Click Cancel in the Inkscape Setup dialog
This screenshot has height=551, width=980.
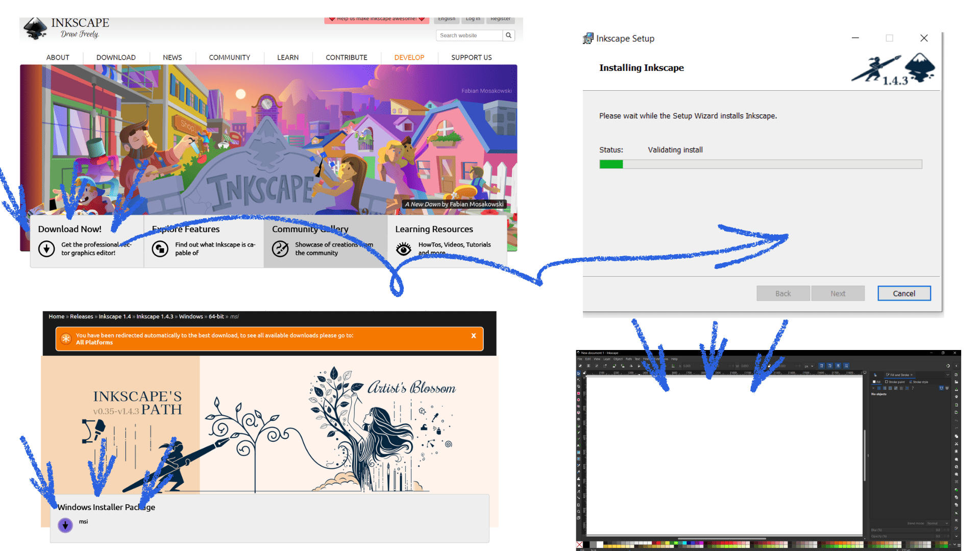[x=903, y=293]
